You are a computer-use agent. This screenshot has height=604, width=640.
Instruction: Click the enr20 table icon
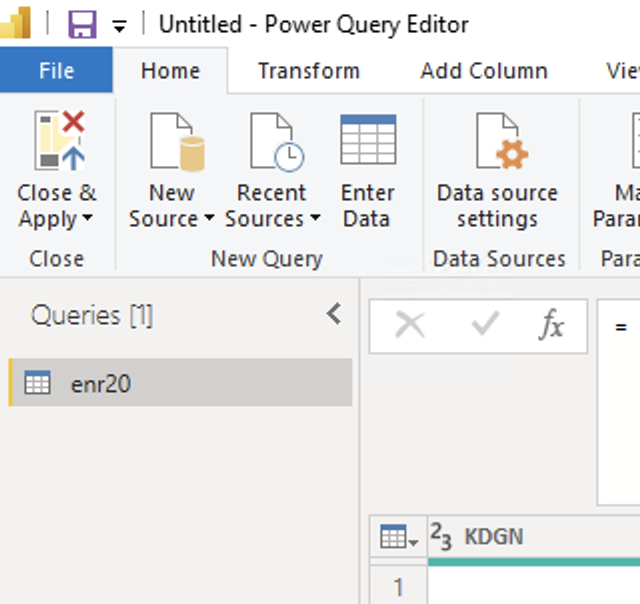pyautogui.click(x=37, y=383)
